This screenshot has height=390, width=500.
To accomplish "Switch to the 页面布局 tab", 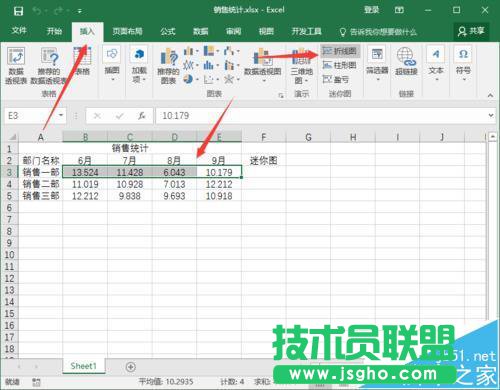I will pos(127,31).
